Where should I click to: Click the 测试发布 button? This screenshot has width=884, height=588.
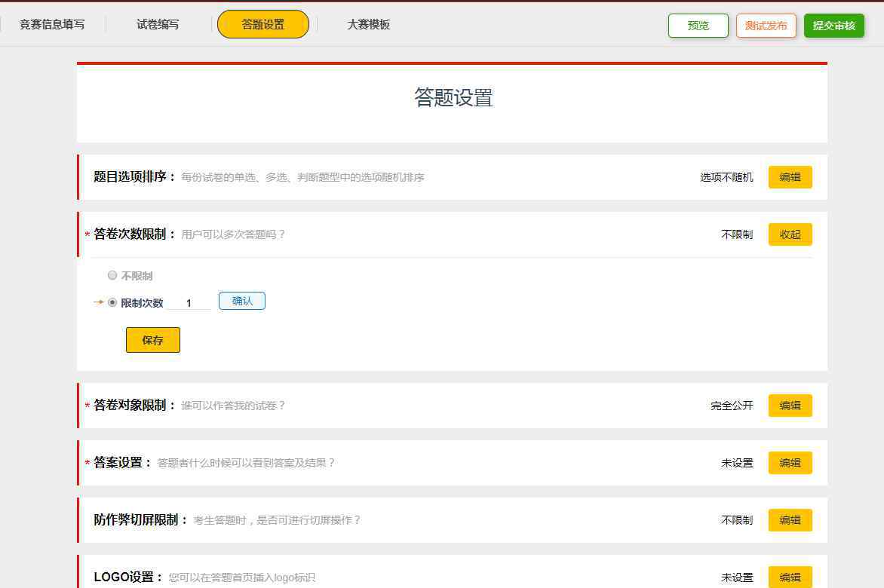tap(766, 26)
